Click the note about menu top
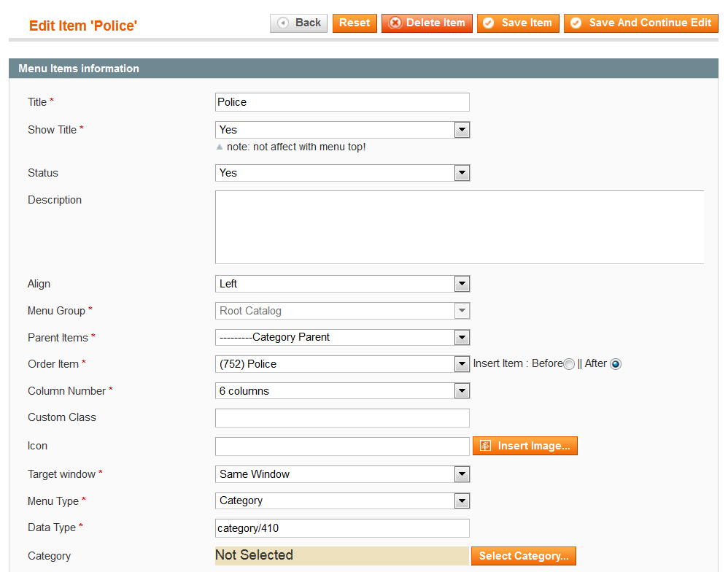 [x=295, y=147]
